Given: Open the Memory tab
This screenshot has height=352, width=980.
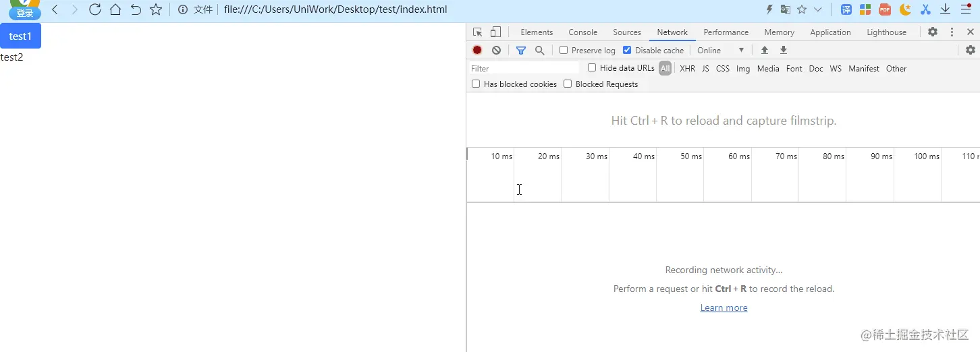Looking at the screenshot, I should [780, 32].
